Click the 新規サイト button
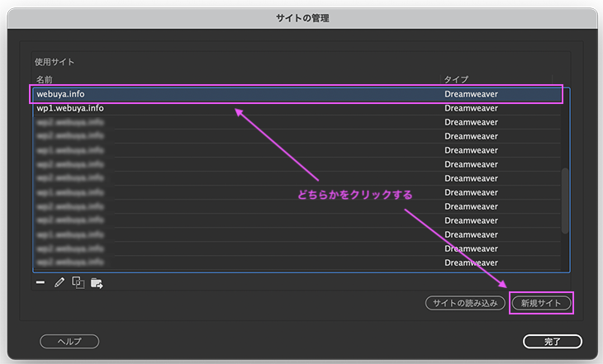The image size is (603, 364). point(541,303)
